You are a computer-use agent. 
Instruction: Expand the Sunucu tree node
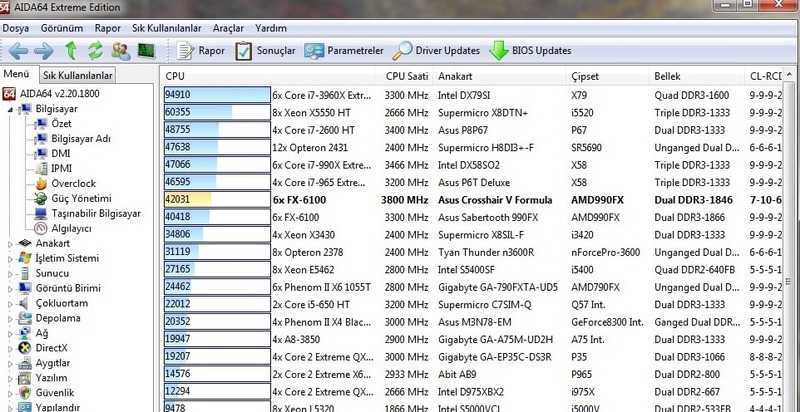10,273
